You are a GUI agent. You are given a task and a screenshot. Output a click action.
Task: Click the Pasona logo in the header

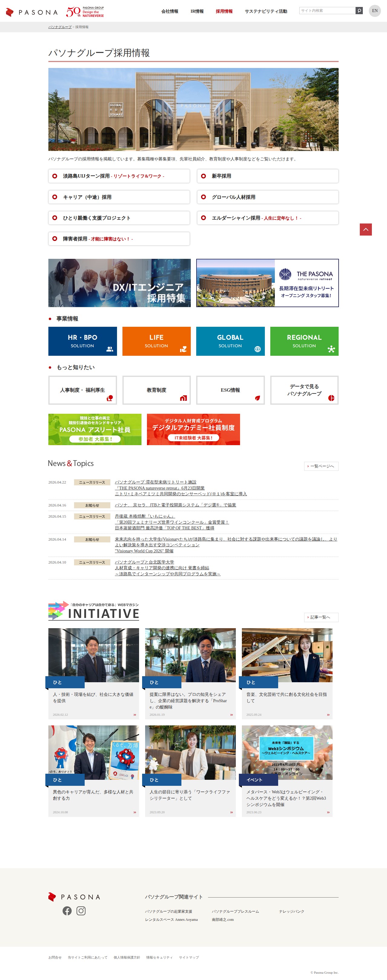32,12
